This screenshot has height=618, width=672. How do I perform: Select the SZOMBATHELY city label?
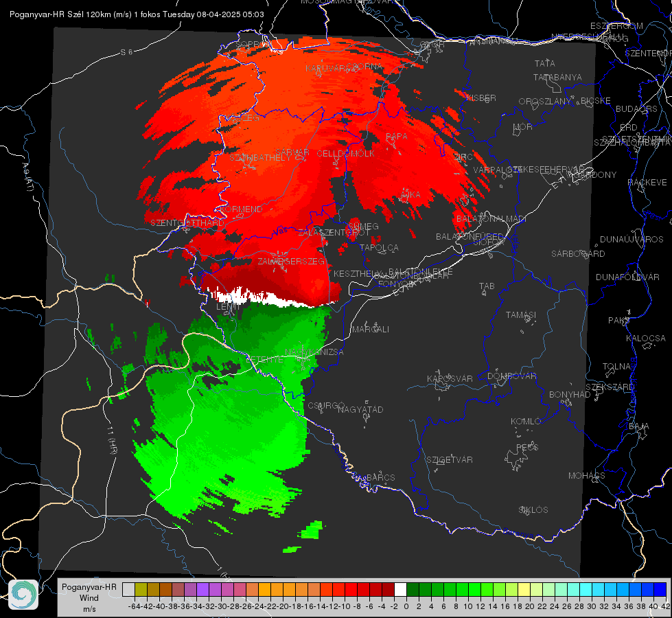point(259,157)
